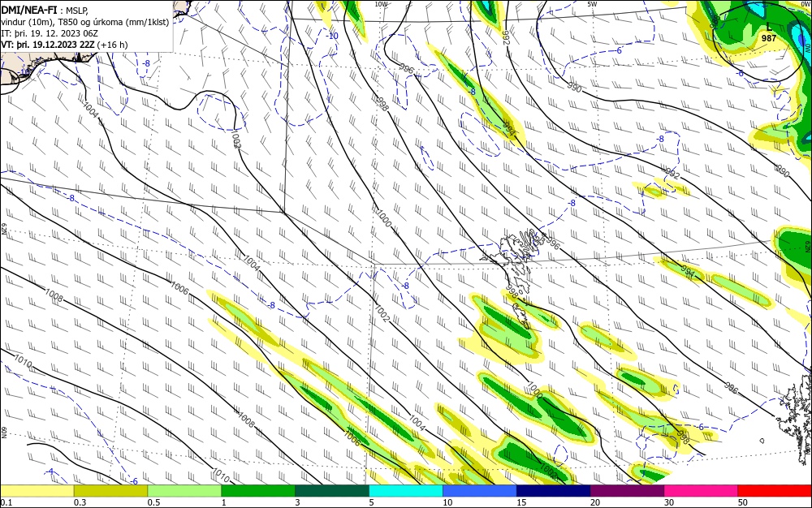Click the blue 10–15 legend swatch
Screen dimensions: 812x508
pyautogui.click(x=480, y=491)
